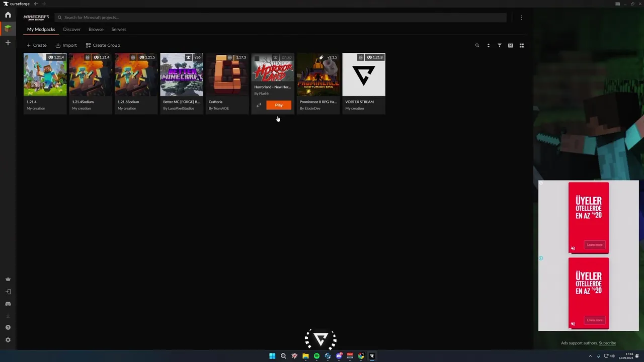Open the filter funnel for modpacks

coord(499,45)
